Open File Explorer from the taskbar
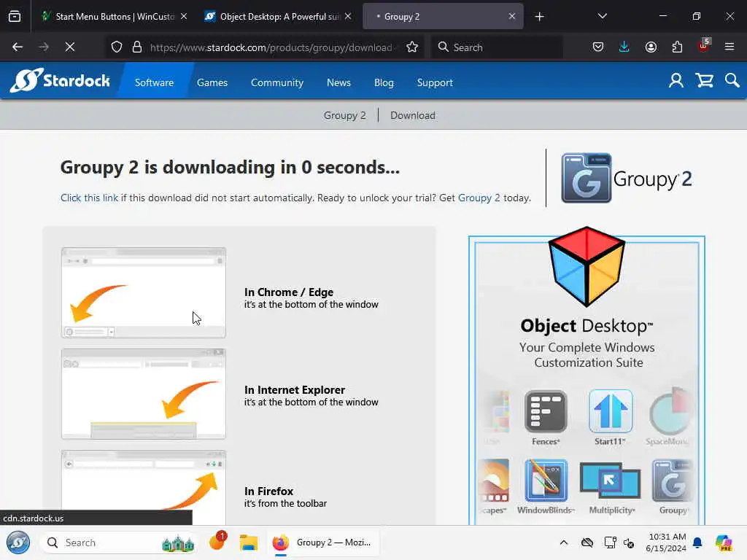747x560 pixels. pyautogui.click(x=249, y=542)
